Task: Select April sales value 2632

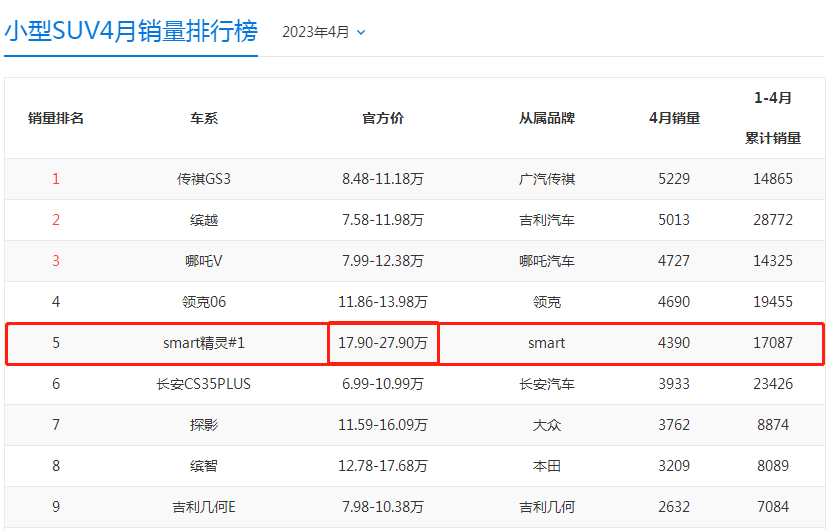Action: pyautogui.click(x=674, y=507)
